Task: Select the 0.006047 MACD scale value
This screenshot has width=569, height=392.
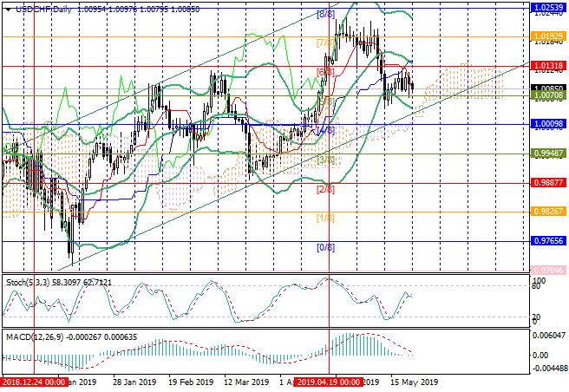Action: [549, 336]
